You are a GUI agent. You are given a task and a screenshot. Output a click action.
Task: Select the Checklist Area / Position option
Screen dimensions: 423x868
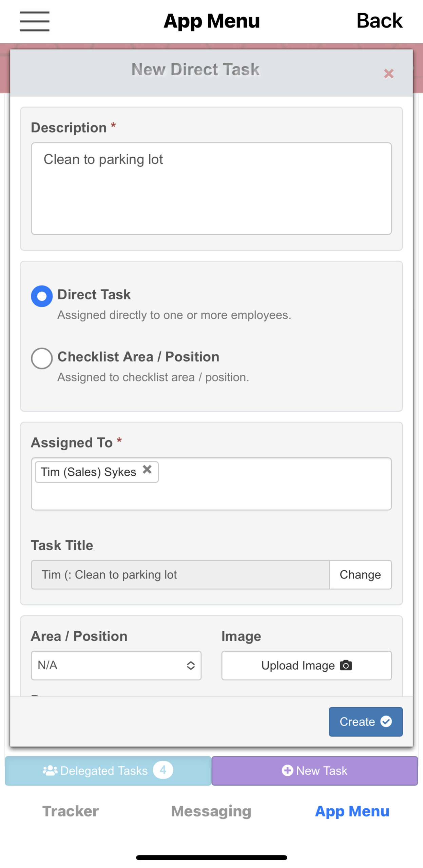tap(42, 359)
